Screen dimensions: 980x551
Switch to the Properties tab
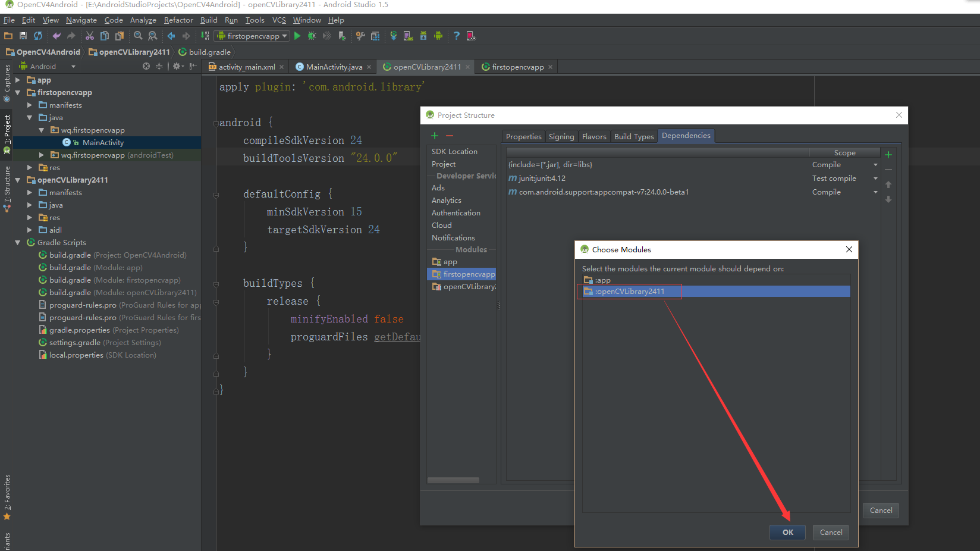point(524,136)
